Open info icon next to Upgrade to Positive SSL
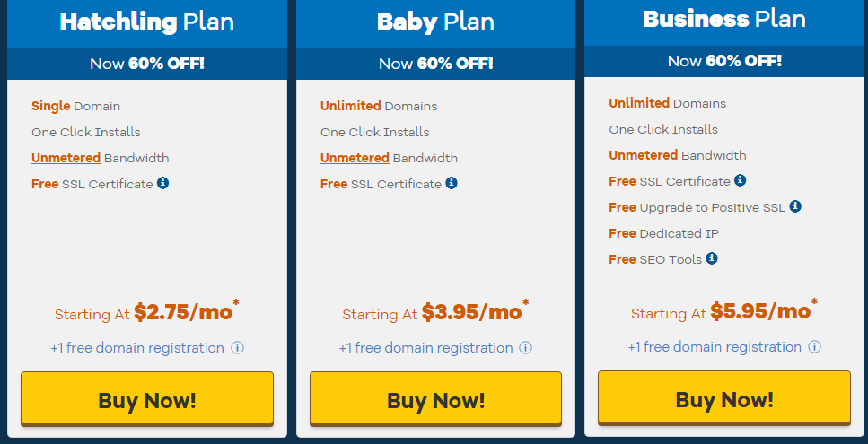This screenshot has height=444, width=868. pos(795,206)
